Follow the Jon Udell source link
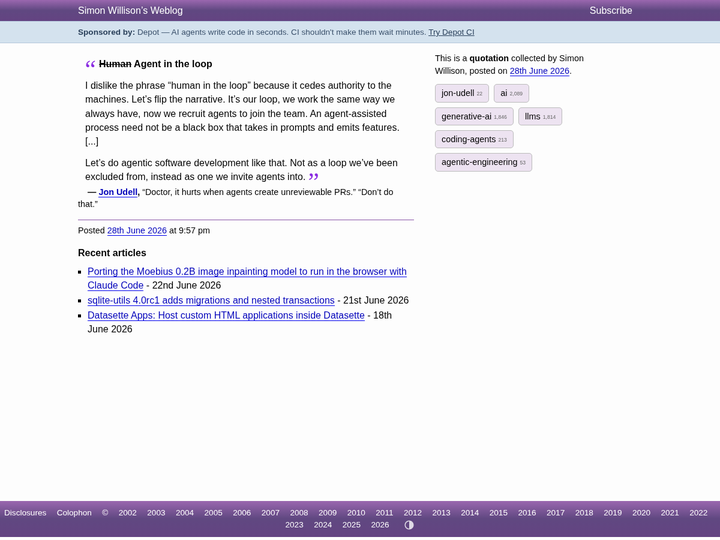Viewport: 720px width, 540px height. pos(118,192)
